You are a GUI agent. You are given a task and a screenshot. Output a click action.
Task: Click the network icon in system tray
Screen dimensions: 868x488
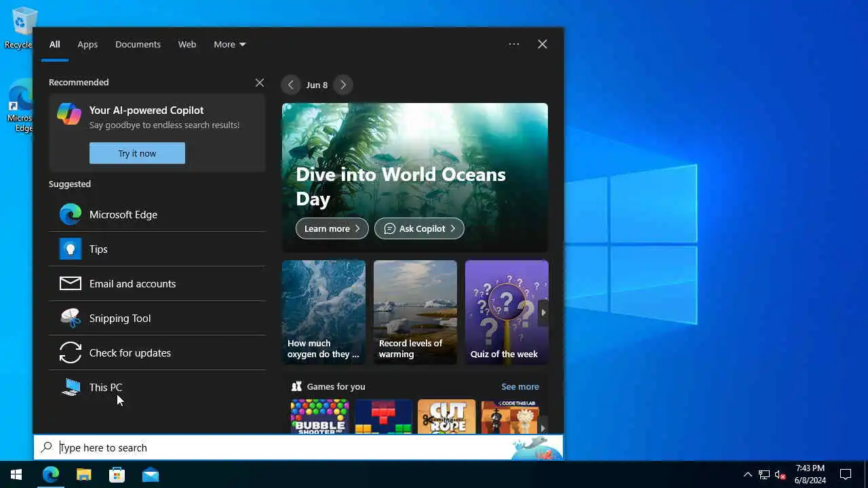[764, 474]
